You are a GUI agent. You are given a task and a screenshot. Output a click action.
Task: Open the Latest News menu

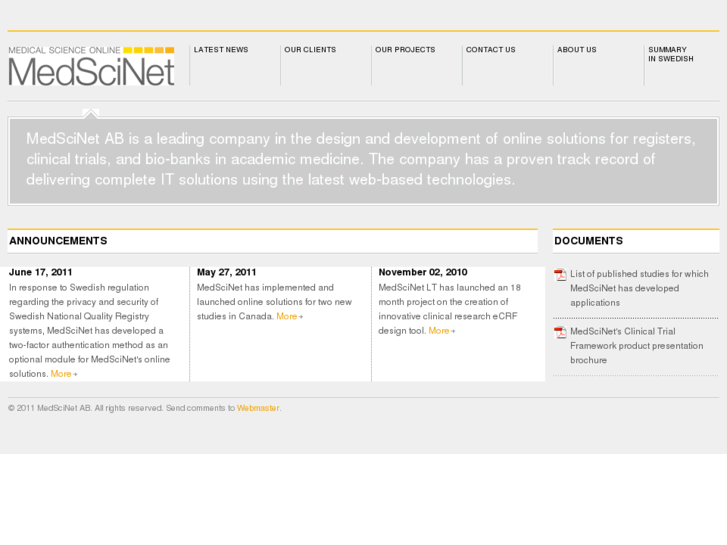click(221, 50)
